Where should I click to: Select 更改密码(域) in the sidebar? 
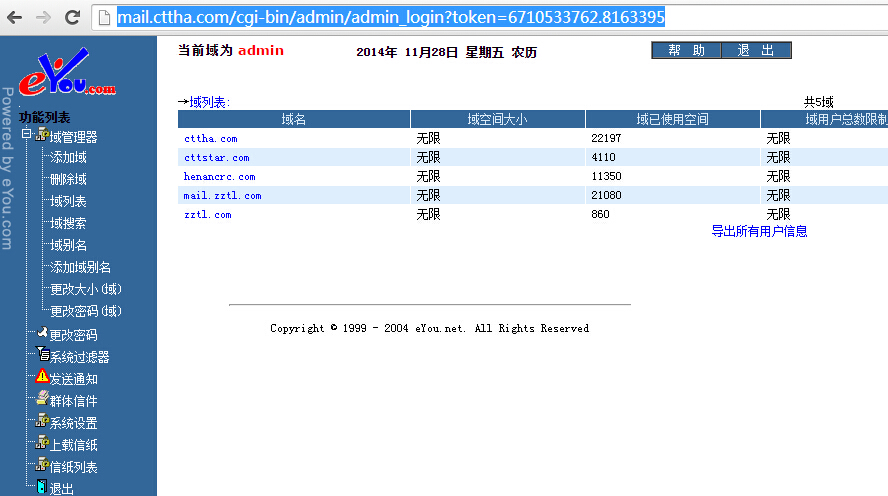click(x=86, y=311)
